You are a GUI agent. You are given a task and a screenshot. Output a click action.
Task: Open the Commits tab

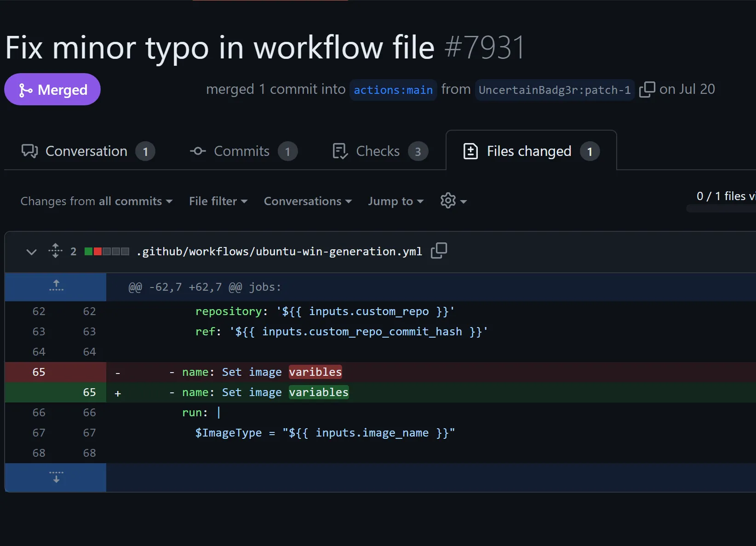point(243,151)
